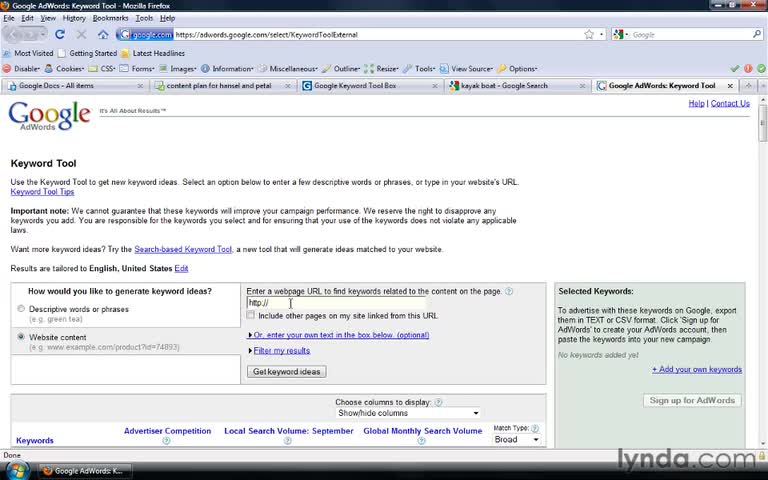
Task: Select the Website content radio option
Action: coord(21,336)
